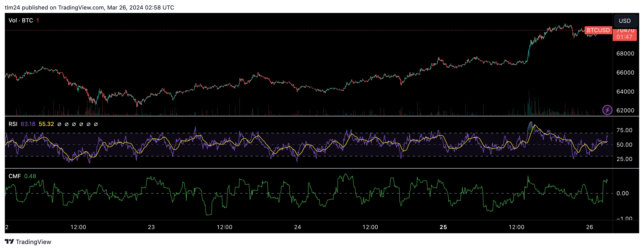This screenshot has height=250, width=644.
Task: Click the red 70470 current price tag
Action: coord(625,34)
